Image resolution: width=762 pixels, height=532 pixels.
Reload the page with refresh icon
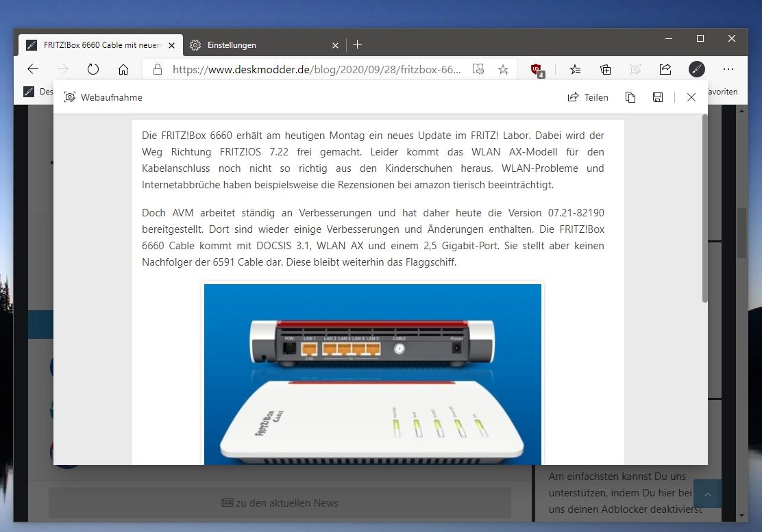(93, 69)
